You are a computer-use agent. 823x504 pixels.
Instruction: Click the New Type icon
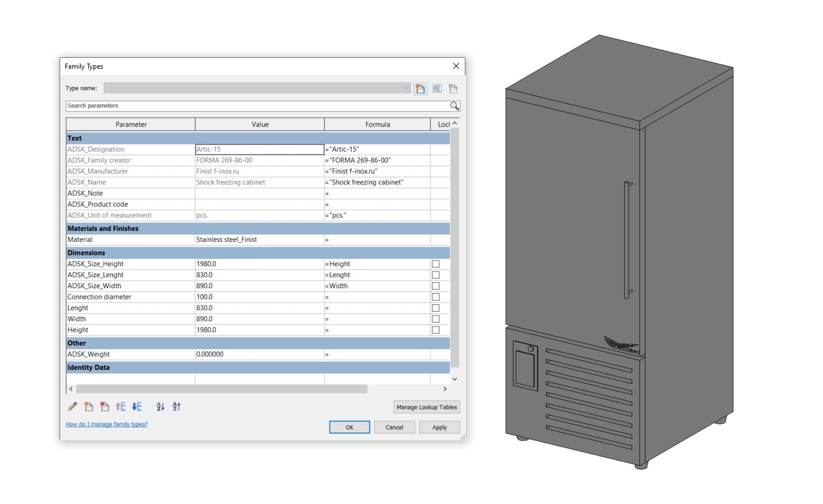420,89
